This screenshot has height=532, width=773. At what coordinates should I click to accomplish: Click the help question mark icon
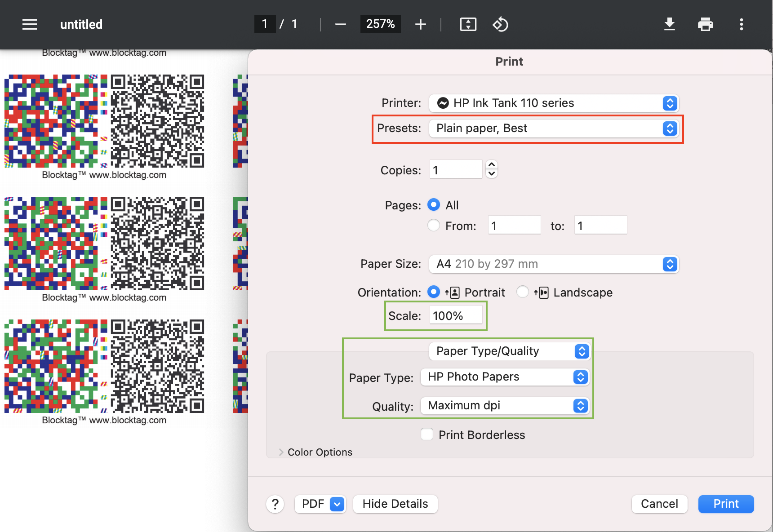(275, 504)
